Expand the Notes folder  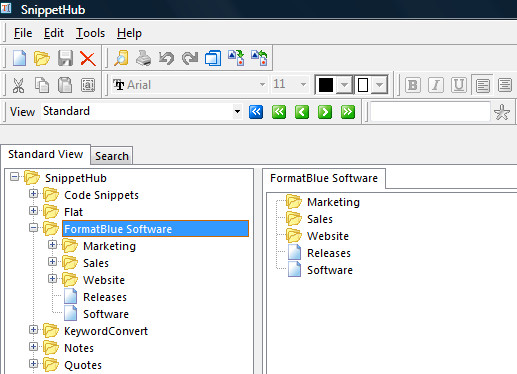33,347
